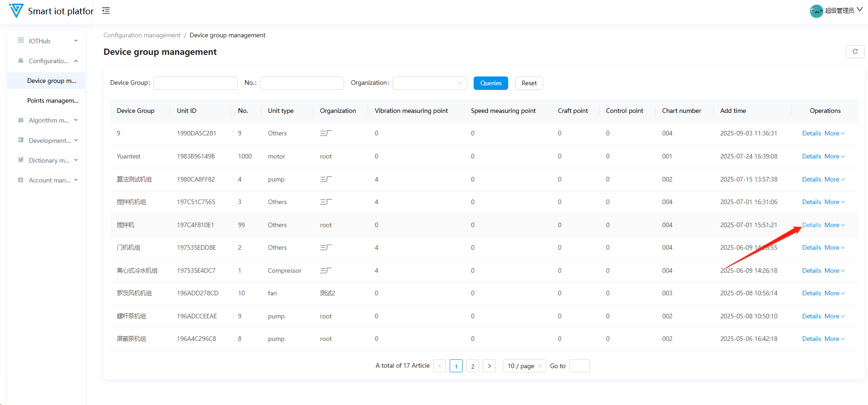Click the Device Group input field
868x405 pixels.
pyautogui.click(x=195, y=83)
